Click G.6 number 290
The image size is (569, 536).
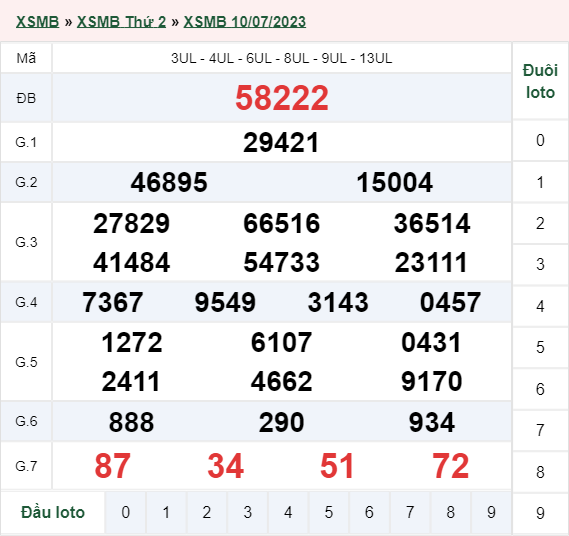281,422
